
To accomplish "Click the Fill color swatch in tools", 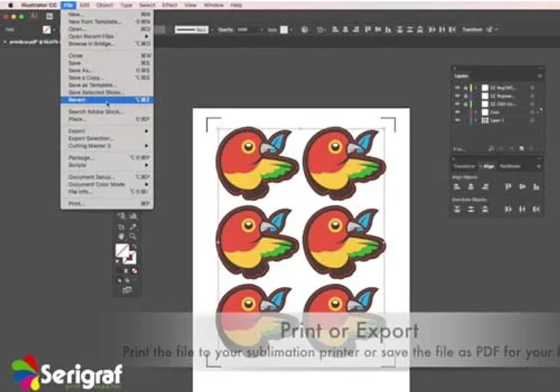I will (122, 250).
